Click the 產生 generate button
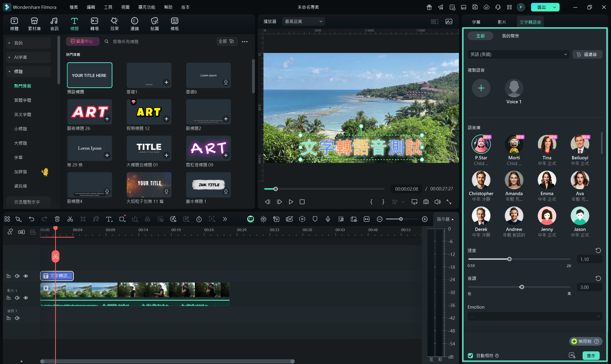 coord(591,356)
